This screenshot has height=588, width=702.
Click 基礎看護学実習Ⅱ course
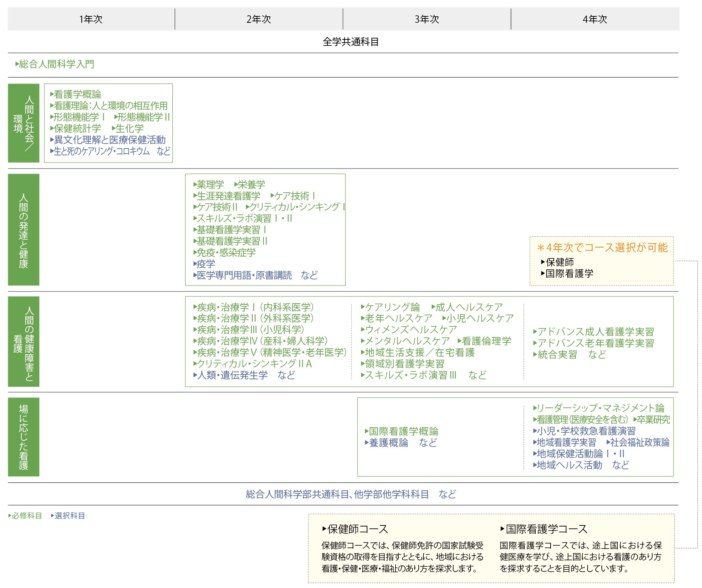point(230,241)
